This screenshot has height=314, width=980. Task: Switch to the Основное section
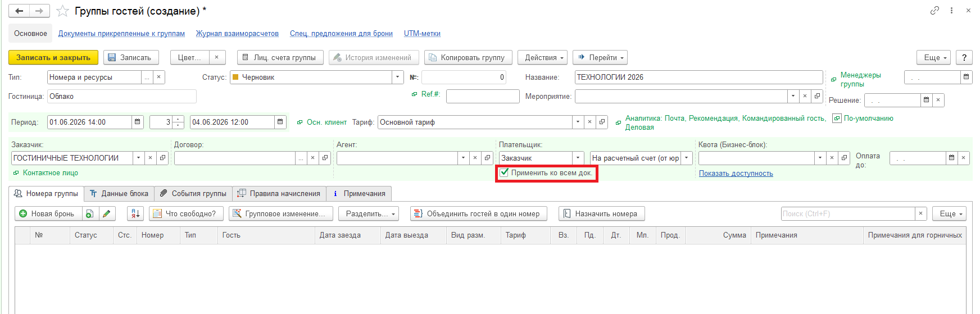[30, 33]
